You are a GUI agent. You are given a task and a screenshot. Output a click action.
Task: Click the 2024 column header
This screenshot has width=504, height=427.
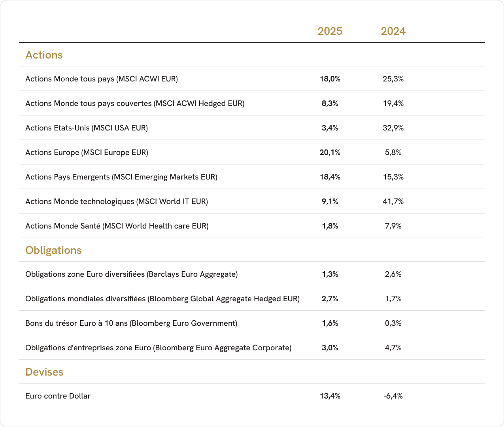tap(393, 31)
